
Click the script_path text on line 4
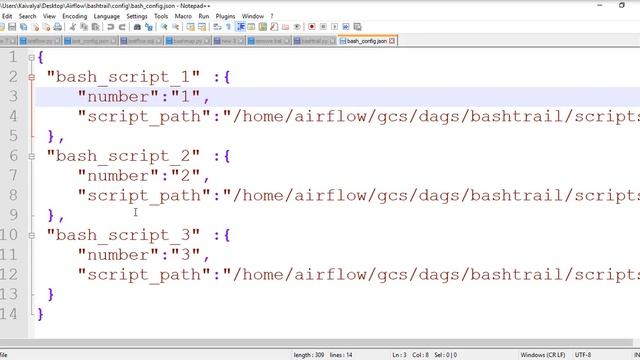[x=144, y=116]
